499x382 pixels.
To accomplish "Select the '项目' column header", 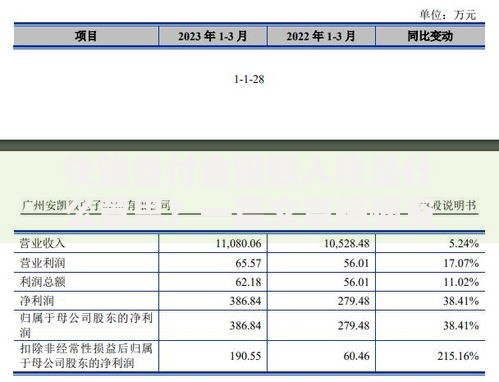I will coord(86,36).
